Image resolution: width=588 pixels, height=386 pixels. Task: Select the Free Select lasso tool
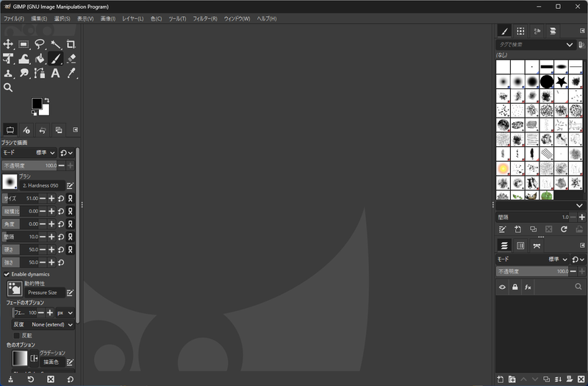point(40,44)
